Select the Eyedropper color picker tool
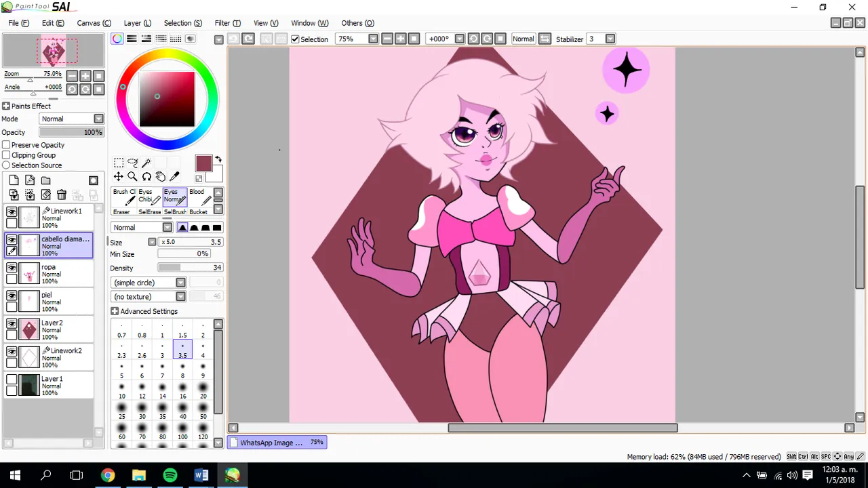 174,177
